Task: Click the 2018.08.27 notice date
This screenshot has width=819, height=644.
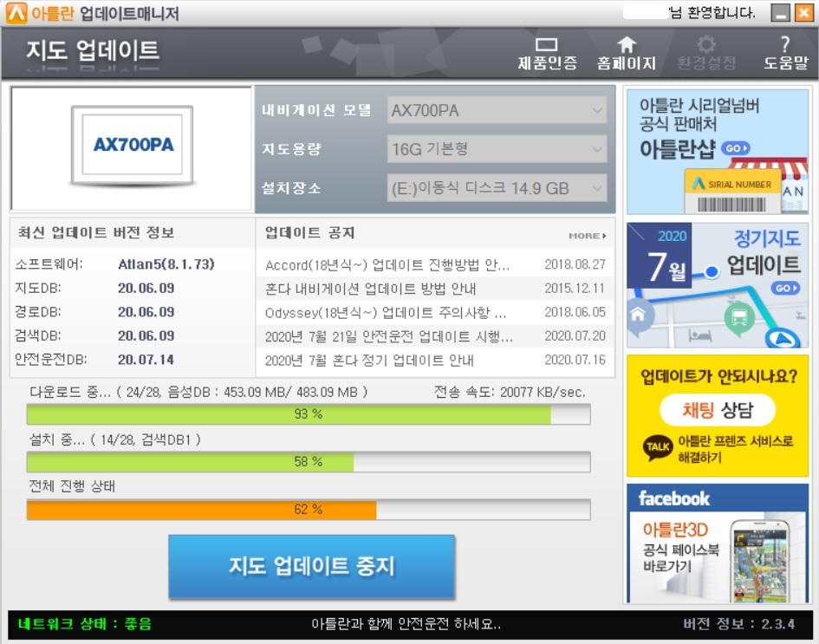Action: click(x=575, y=264)
